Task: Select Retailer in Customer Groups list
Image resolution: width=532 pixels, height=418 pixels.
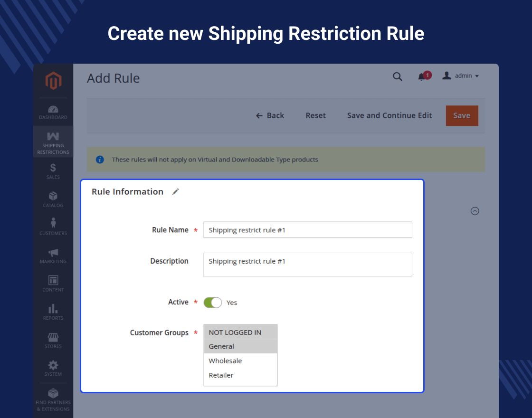Action: pos(221,375)
